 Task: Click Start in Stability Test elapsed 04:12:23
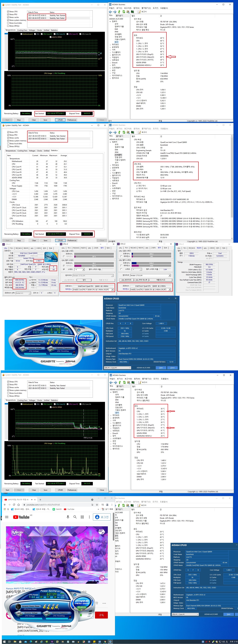[x=7, y=490]
